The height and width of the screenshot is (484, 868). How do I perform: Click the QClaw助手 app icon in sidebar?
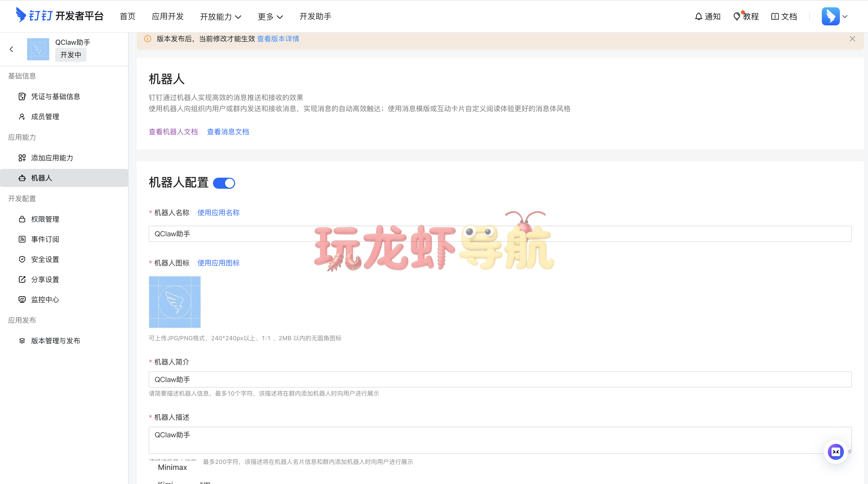click(x=38, y=49)
